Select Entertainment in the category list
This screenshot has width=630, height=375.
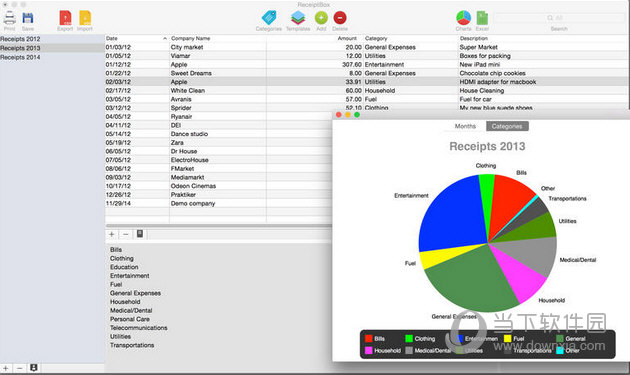129,276
